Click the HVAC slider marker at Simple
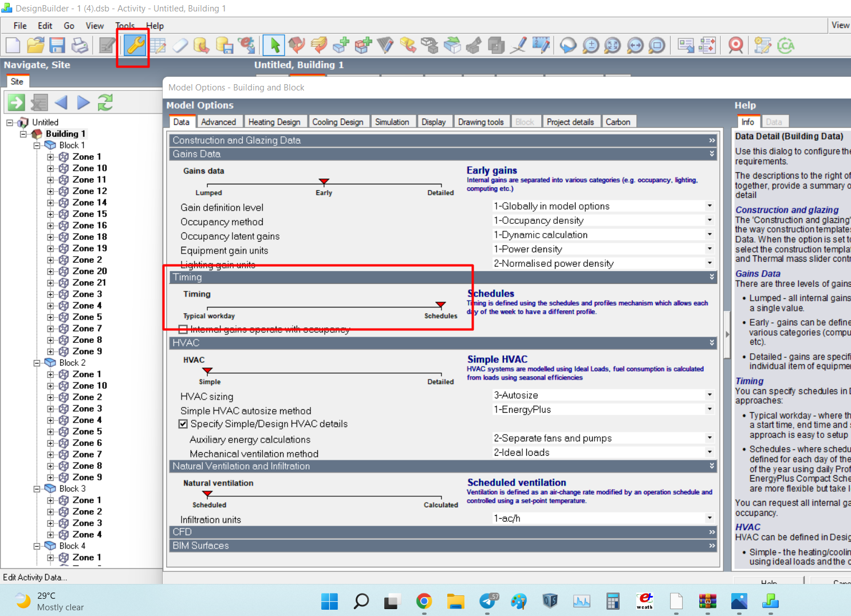The width and height of the screenshot is (851, 616). tap(207, 371)
